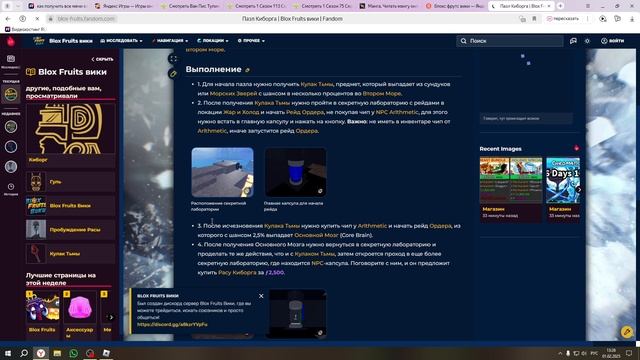Viewport: 640px width, 360px height.
Task: Expand the Локации menu
Action: pyautogui.click(x=213, y=41)
